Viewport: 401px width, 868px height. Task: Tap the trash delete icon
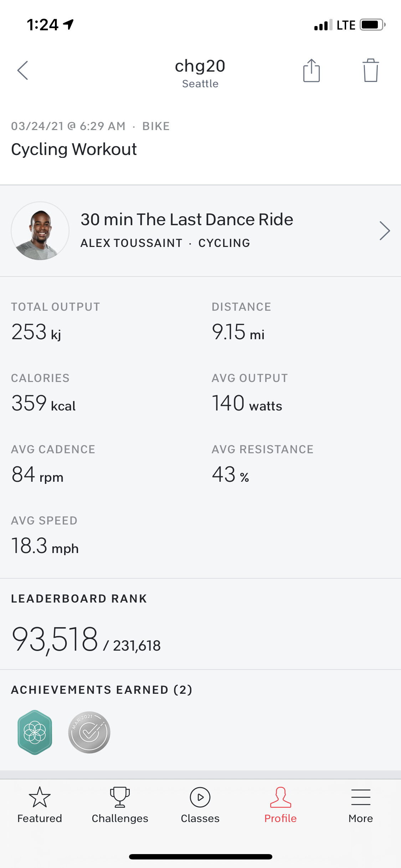(371, 71)
